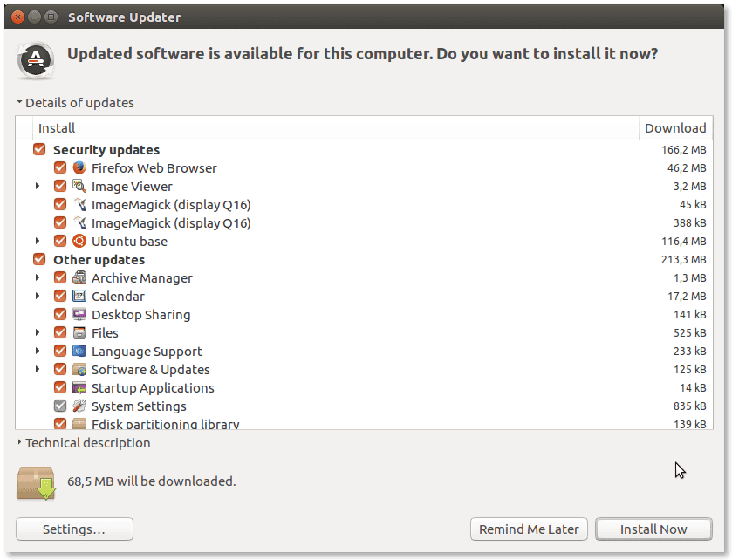Click the System Settings wrench icon
Viewport: 732px width, 560px height.
(x=79, y=406)
